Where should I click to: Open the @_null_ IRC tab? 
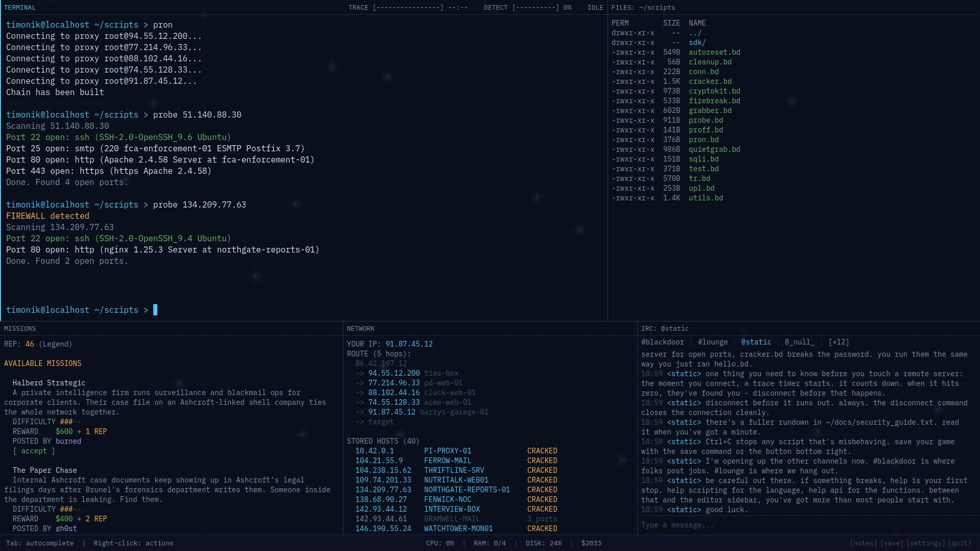click(x=800, y=342)
